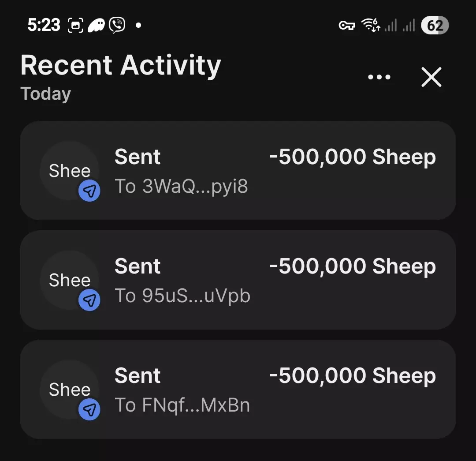The height and width of the screenshot is (461, 476).
Task: Tap the battery level indicator showing 62
Action: pos(435,26)
